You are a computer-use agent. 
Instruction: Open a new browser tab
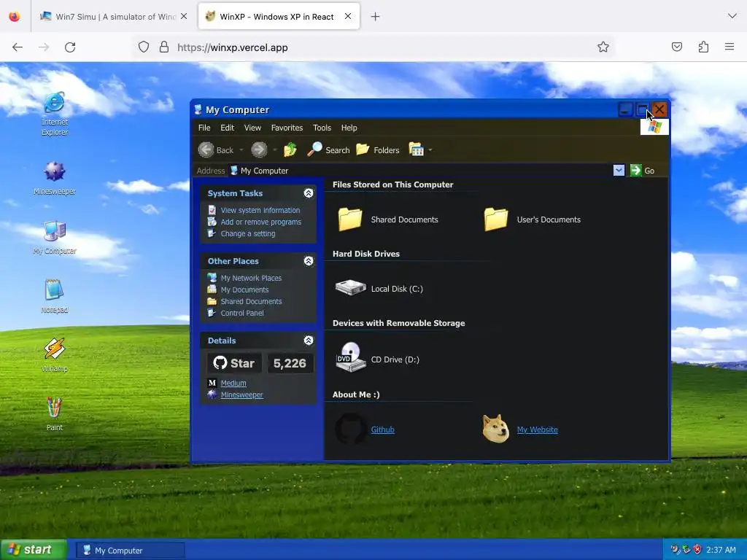pos(376,17)
